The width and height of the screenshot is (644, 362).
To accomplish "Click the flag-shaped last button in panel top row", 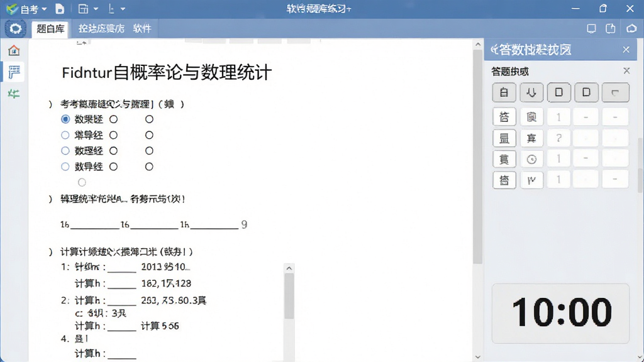I will [x=615, y=92].
